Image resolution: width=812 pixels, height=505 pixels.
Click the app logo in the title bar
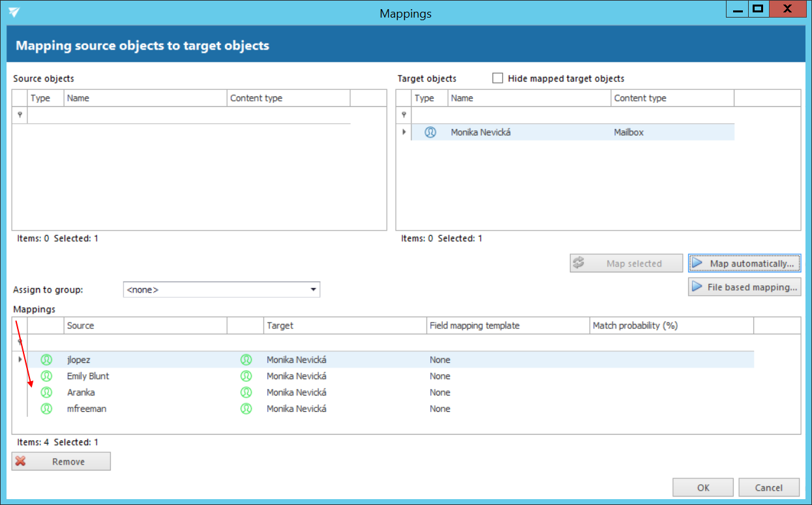(x=14, y=12)
